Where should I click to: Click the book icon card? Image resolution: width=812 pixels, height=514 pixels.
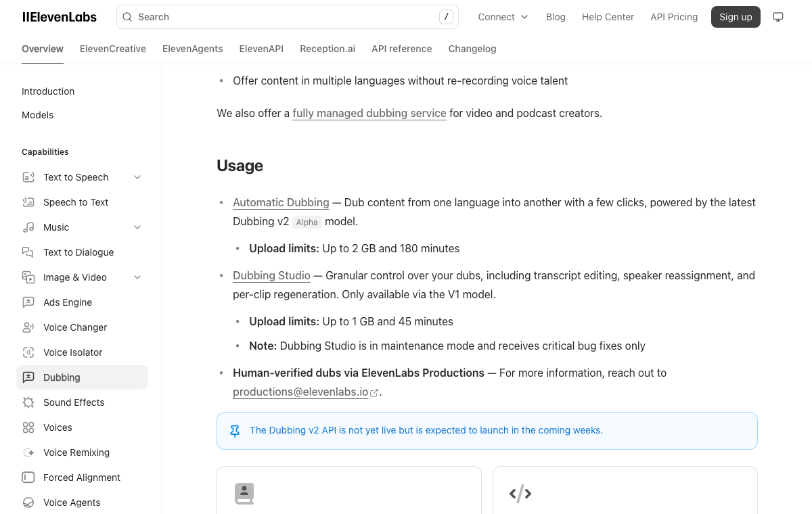244,494
